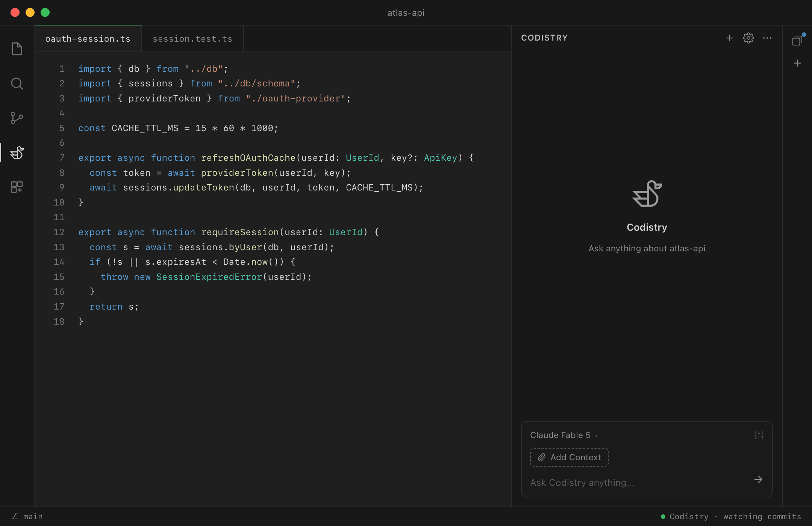This screenshot has height=526, width=812.
Task: Click line number 7 in the gutter
Action: 62,158
